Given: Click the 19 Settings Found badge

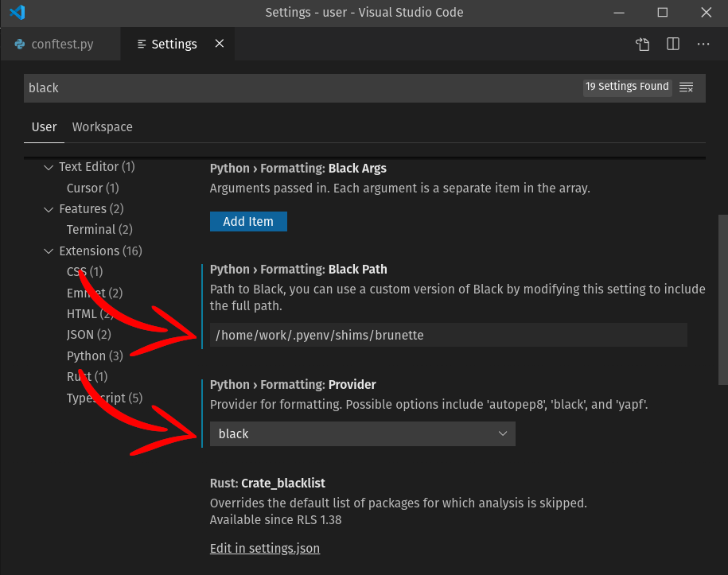Looking at the screenshot, I should pyautogui.click(x=627, y=87).
